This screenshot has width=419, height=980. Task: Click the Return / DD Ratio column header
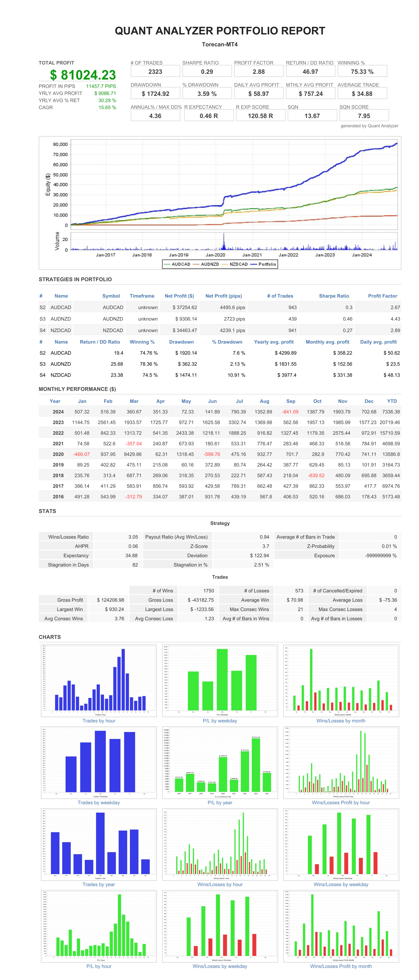point(100,342)
